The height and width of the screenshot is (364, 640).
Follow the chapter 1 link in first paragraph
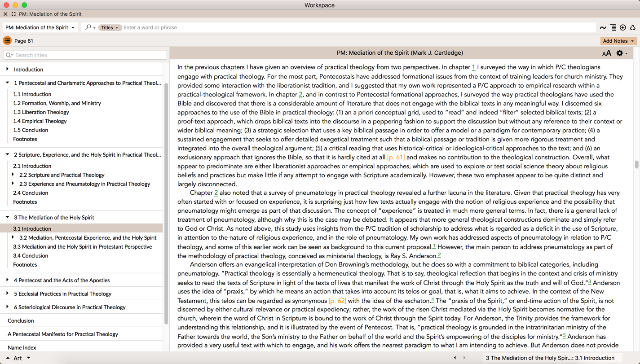473,67
